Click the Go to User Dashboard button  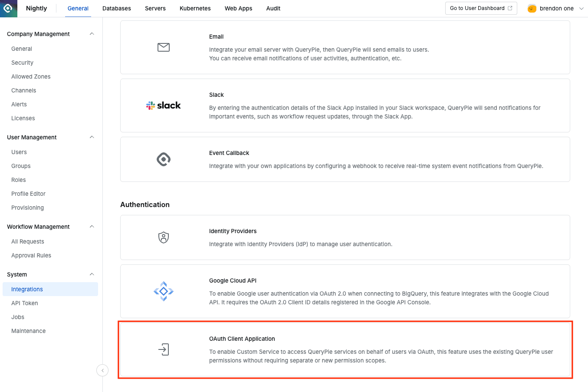coord(481,8)
